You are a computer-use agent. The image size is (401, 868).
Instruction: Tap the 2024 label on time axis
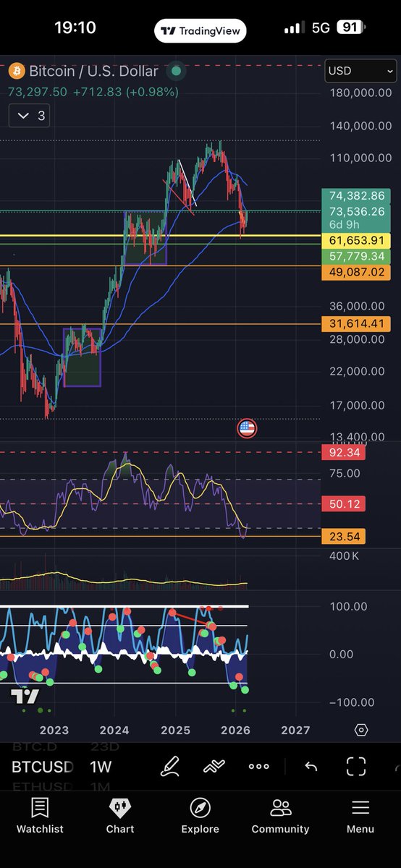114,731
